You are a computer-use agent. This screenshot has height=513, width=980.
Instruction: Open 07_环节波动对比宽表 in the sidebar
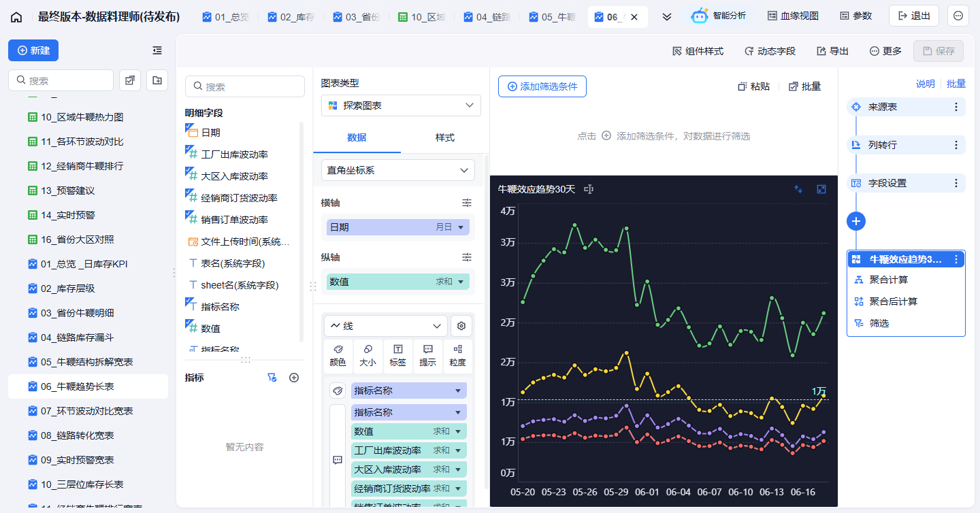[x=88, y=411]
